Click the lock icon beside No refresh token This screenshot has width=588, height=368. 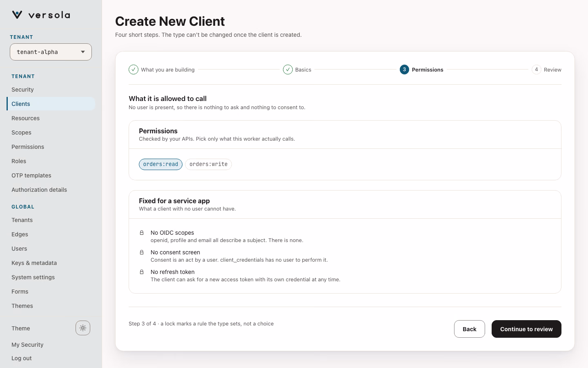pos(142,272)
